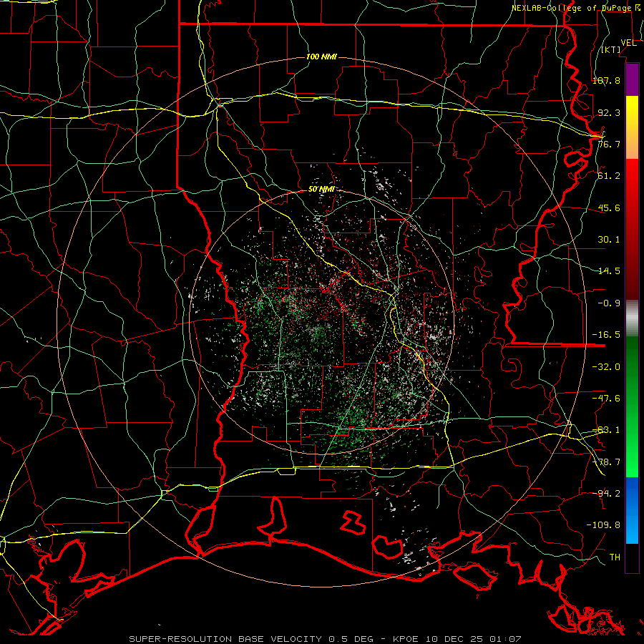
Task: Select the dark TH segment of scale
Action: click(x=632, y=558)
